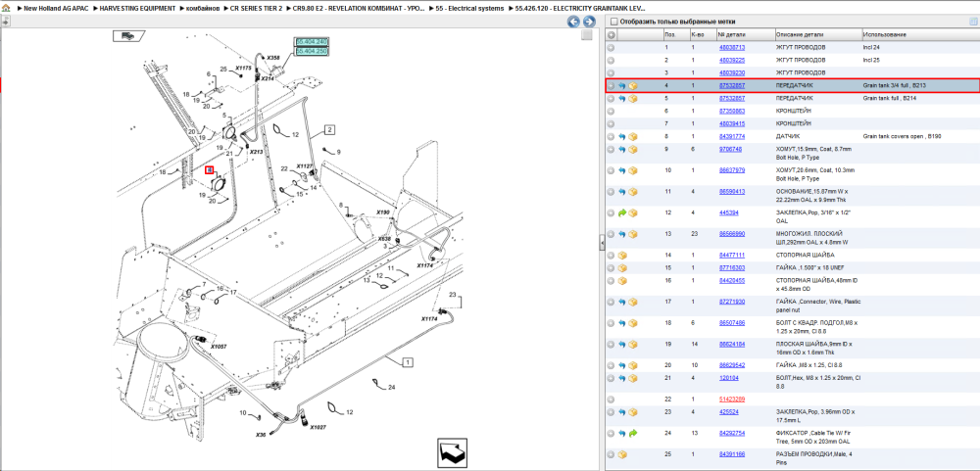Select the 'ДАТЧИК' description text
Viewport: 980px width, 471px height.
[x=788, y=136]
